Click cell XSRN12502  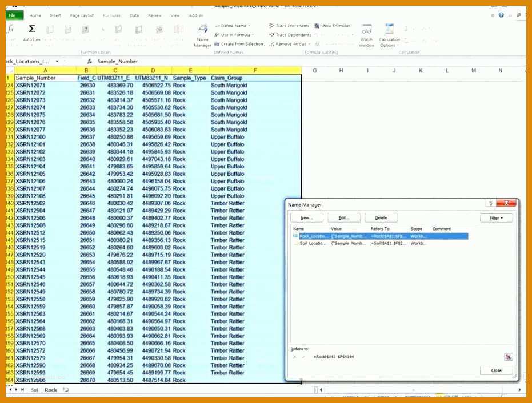click(x=46, y=203)
